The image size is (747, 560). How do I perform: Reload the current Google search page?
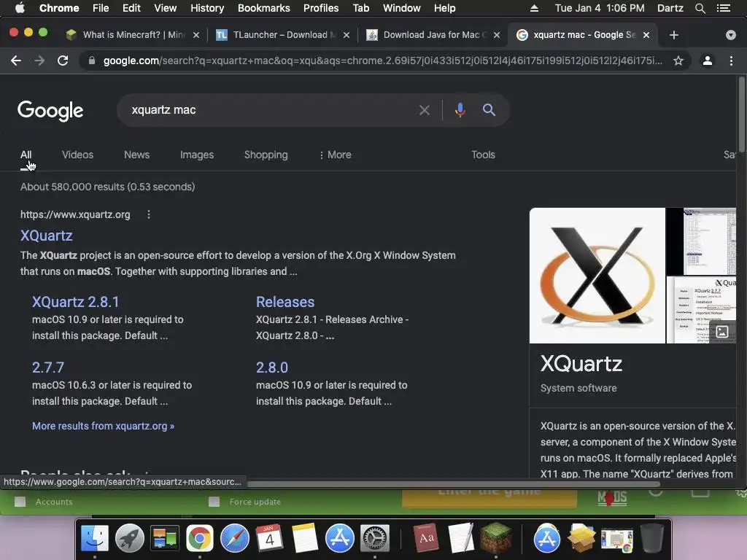click(63, 61)
